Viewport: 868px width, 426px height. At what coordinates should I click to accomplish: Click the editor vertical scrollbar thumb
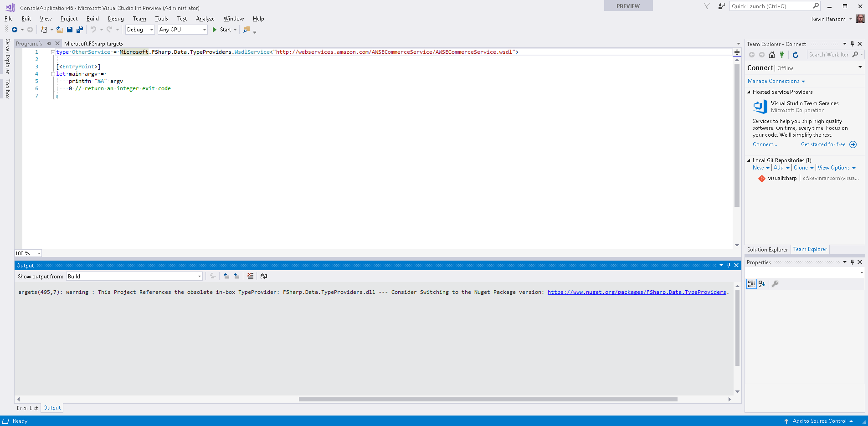pyautogui.click(x=737, y=134)
